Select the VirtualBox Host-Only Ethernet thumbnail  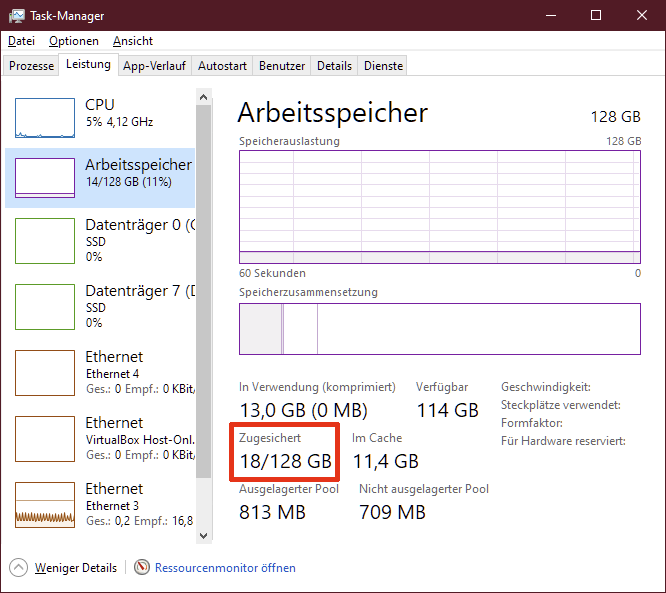click(x=45, y=439)
